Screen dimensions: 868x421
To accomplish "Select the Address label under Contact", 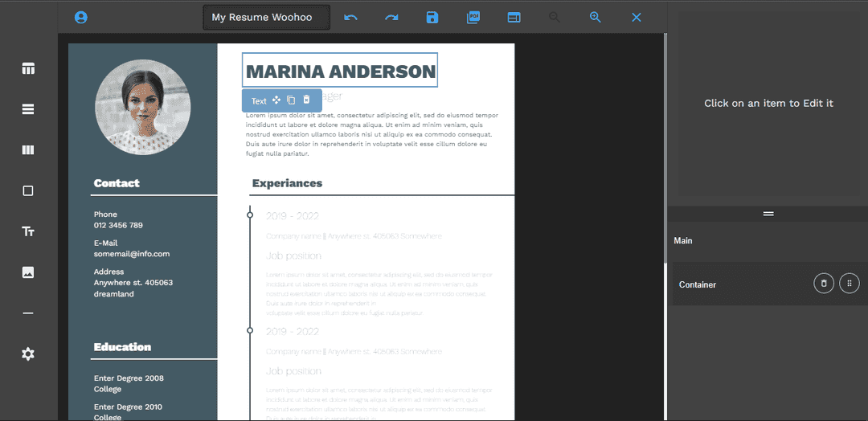I will pos(109,272).
